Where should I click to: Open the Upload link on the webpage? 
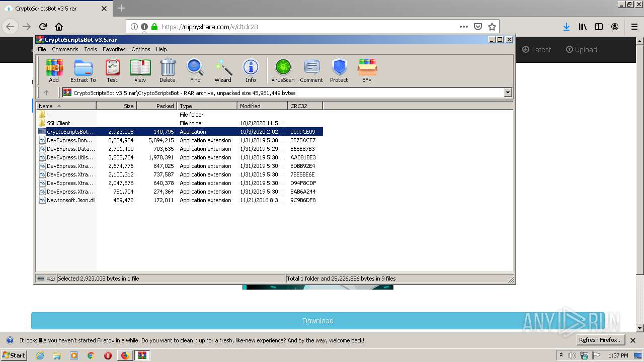[581, 50]
